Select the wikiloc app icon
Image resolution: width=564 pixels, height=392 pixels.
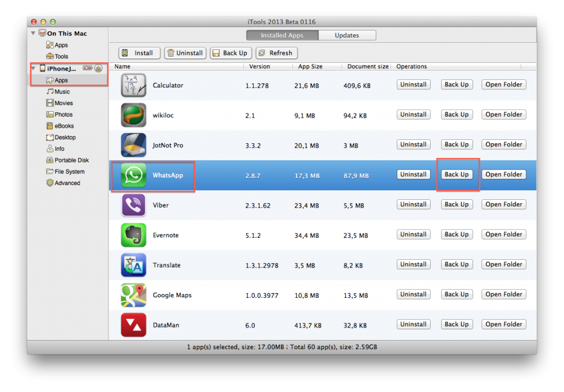(x=133, y=115)
